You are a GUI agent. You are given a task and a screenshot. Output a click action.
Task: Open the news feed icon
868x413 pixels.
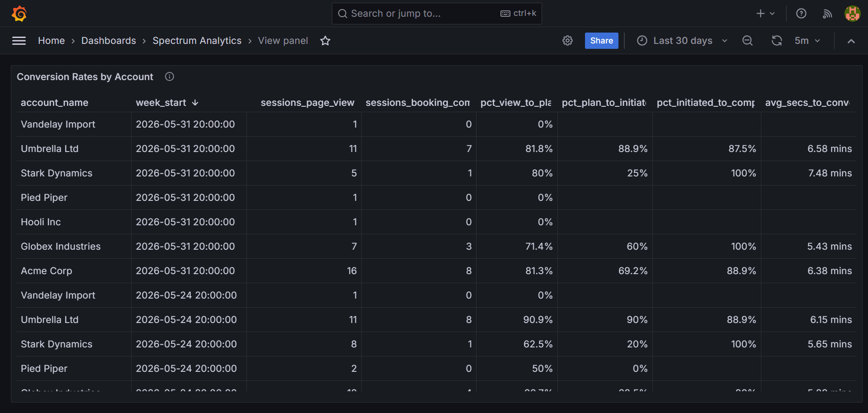(x=827, y=14)
